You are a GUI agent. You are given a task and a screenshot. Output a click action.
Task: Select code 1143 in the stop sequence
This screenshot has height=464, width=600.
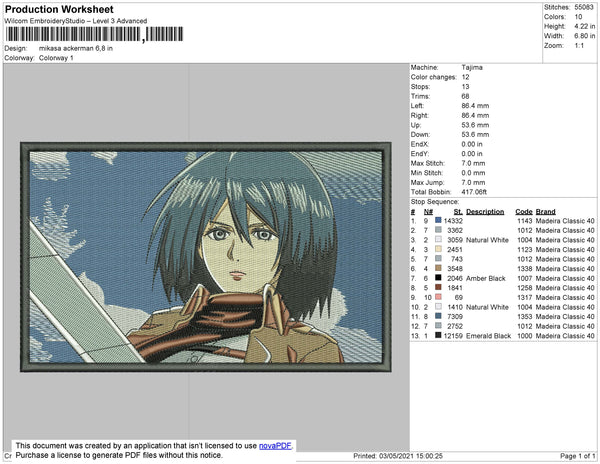pos(525,221)
